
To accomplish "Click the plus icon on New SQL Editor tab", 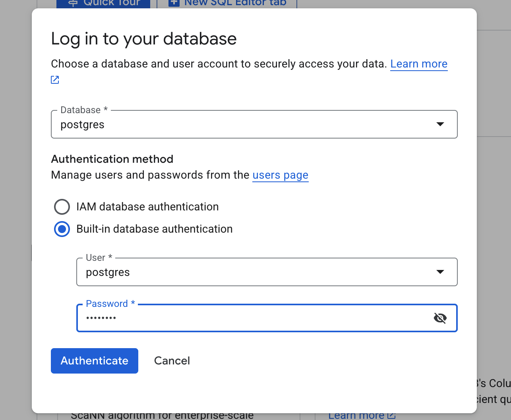I will point(174,3).
